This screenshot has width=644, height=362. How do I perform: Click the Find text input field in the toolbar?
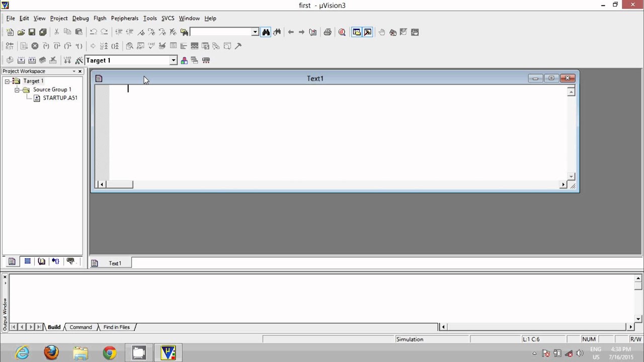click(x=221, y=32)
